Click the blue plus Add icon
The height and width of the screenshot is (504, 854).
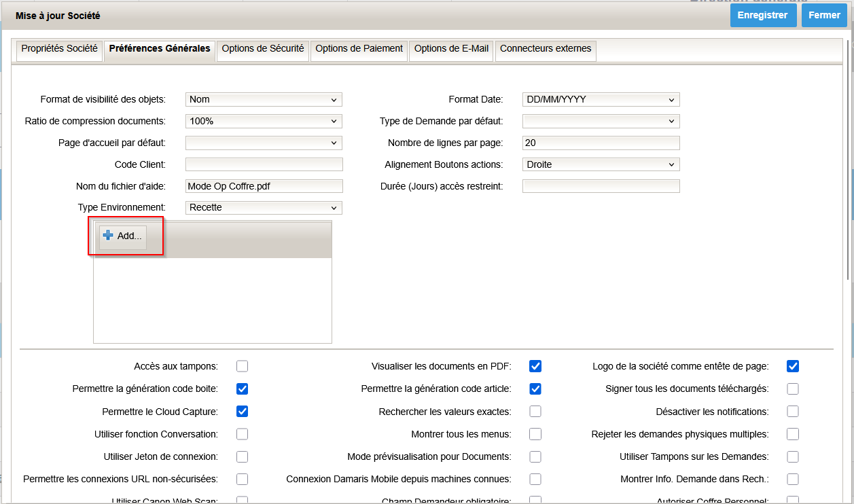tap(108, 236)
